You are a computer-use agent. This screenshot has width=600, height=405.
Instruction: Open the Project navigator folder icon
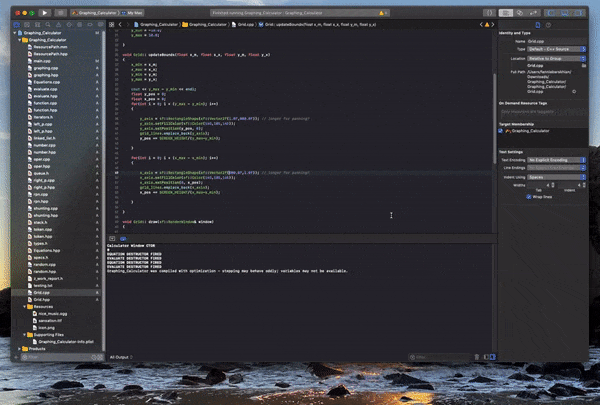[x=19, y=24]
